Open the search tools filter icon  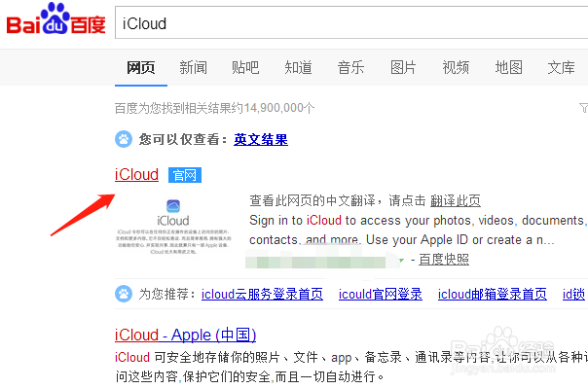[582, 107]
